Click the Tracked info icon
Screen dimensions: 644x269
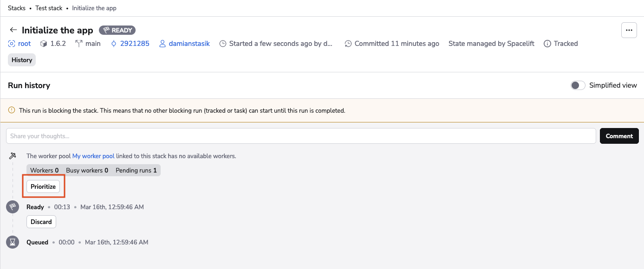point(547,44)
